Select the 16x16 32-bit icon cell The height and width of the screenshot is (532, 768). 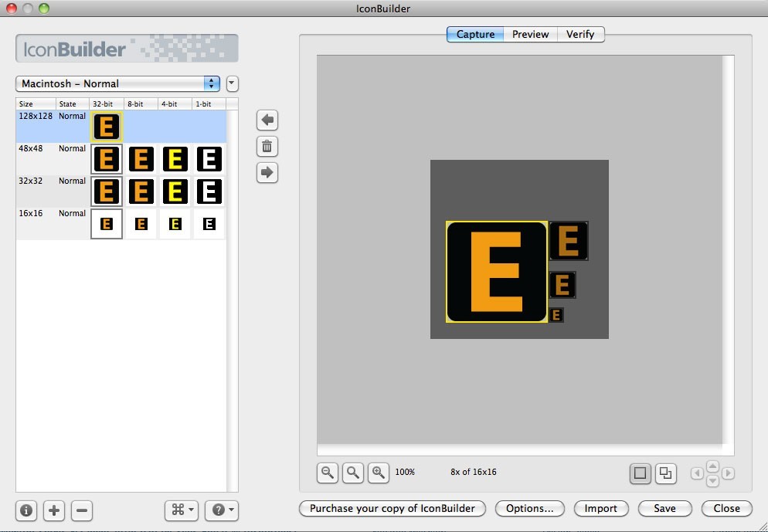pyautogui.click(x=107, y=224)
